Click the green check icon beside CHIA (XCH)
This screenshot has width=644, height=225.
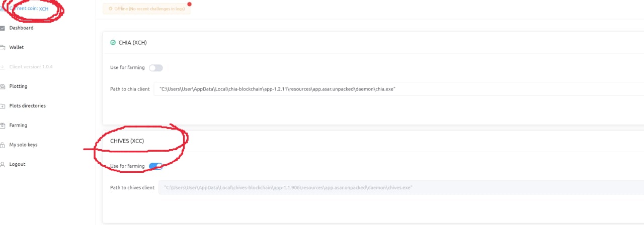click(x=113, y=43)
